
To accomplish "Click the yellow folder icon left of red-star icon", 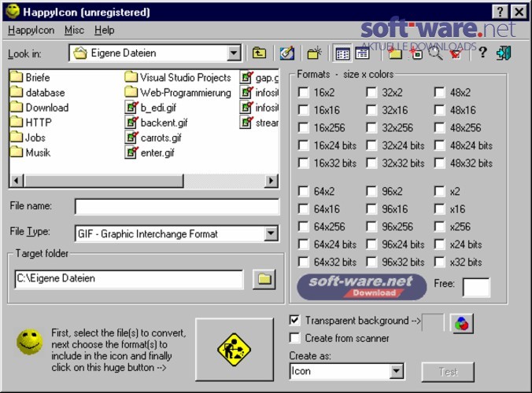I will point(395,53).
